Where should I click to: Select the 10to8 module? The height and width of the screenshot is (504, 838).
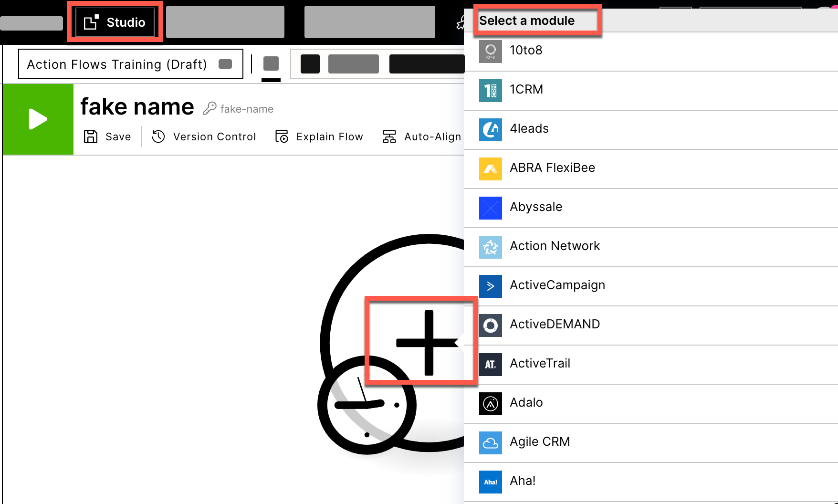pyautogui.click(x=651, y=51)
